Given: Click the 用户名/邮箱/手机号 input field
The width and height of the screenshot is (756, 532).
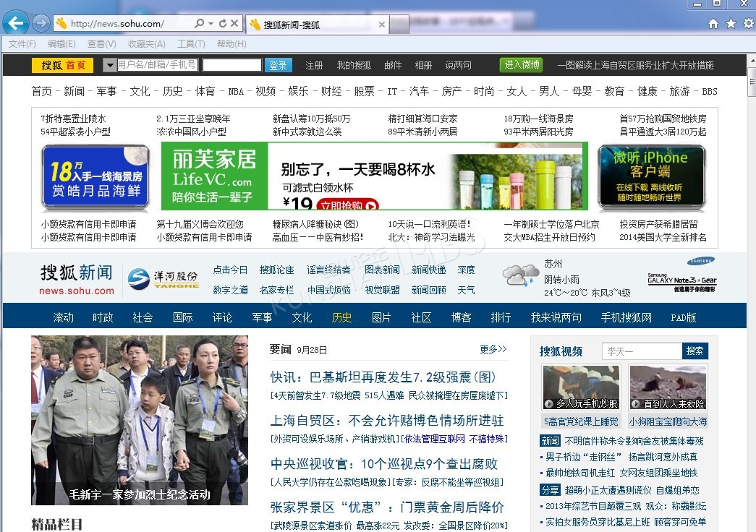Looking at the screenshot, I should [157, 65].
